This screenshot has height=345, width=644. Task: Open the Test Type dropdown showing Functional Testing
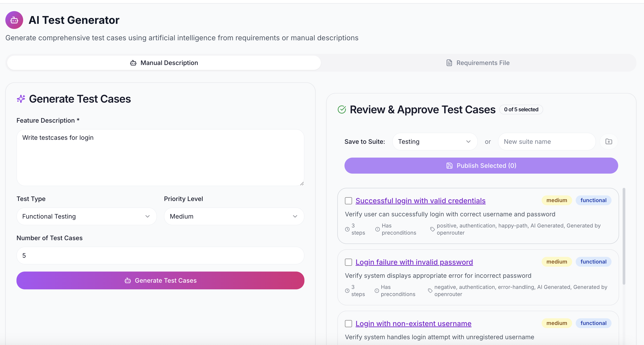coord(87,216)
